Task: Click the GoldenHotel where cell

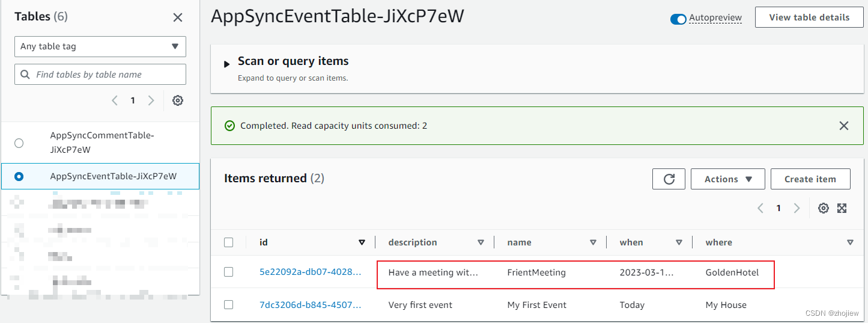Action: 732,272
